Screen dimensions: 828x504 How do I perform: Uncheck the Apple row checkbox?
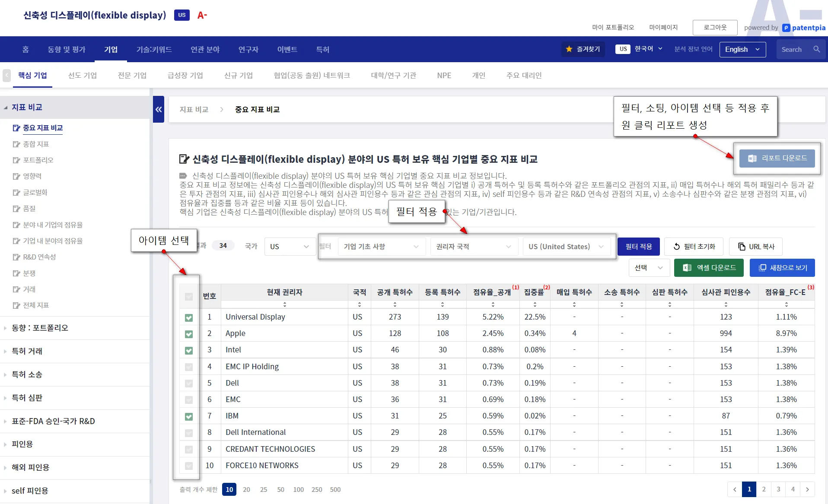click(189, 334)
